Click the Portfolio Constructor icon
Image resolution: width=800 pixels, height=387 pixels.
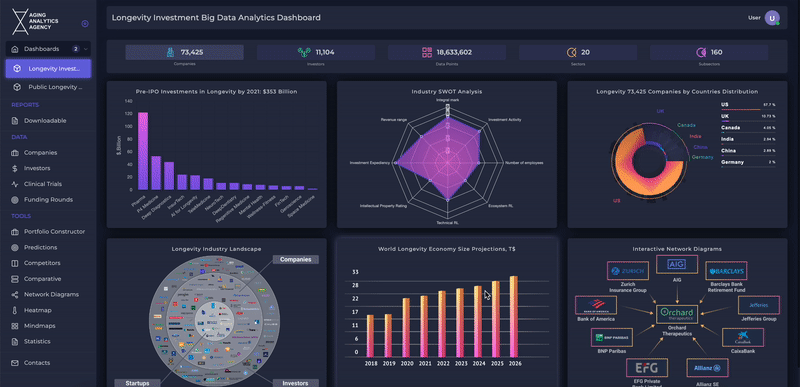[x=14, y=231]
